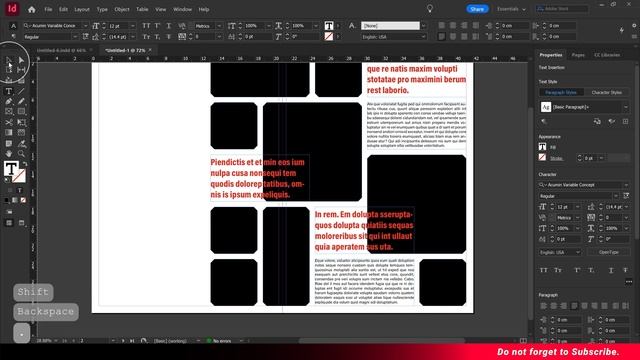The image size is (640, 360).
Task: Select the Direct Selection tool
Action: pos(21,60)
